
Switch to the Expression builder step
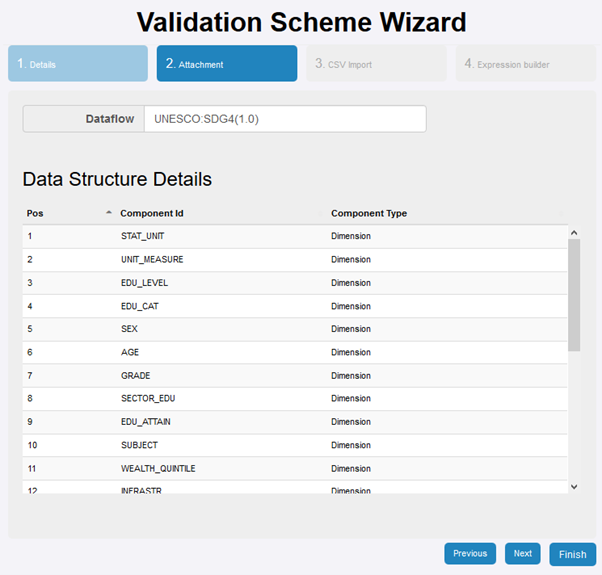click(525, 64)
